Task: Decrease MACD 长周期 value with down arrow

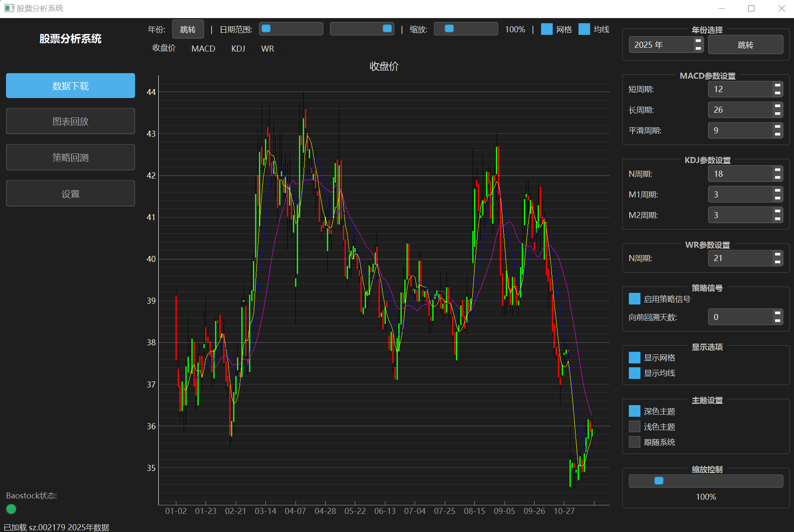Action: 778,114
